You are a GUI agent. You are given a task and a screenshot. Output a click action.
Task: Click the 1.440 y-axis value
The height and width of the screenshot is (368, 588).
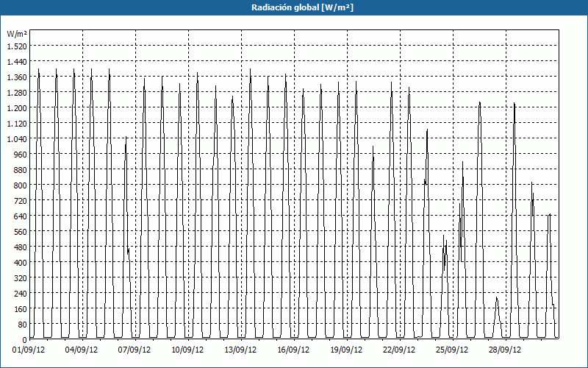point(17,62)
